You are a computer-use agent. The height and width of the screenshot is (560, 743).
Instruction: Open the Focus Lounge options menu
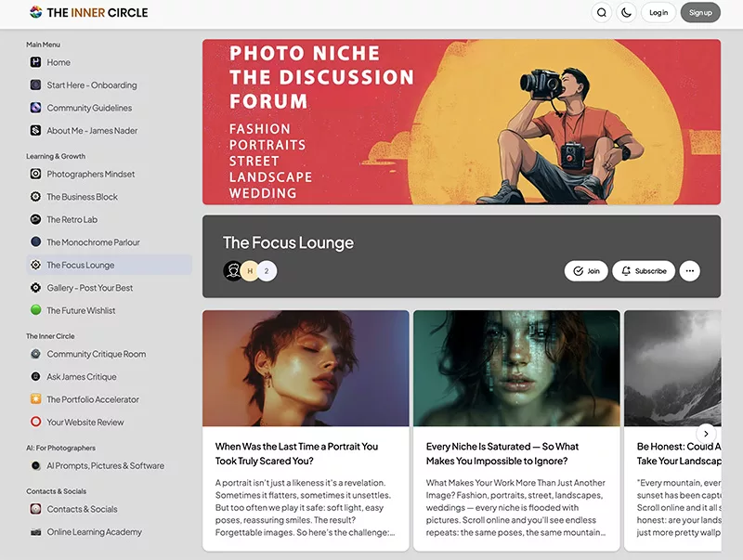690,270
